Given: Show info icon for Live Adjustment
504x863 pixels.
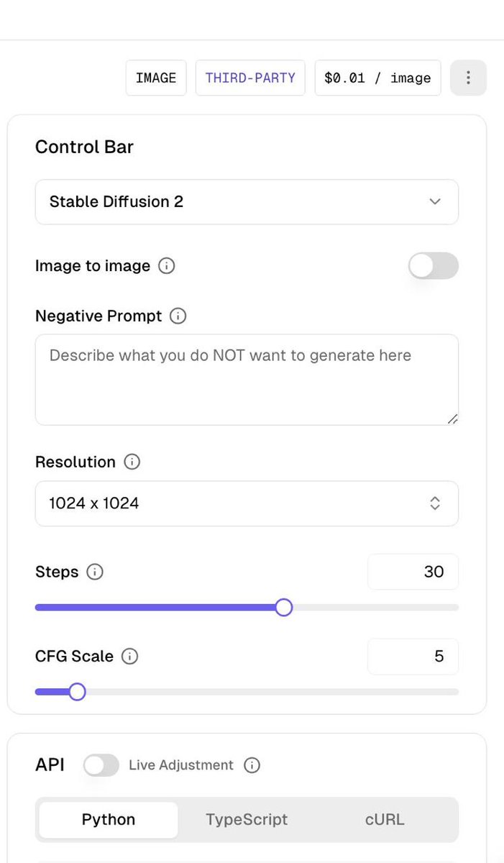Looking at the screenshot, I should coord(252,765).
